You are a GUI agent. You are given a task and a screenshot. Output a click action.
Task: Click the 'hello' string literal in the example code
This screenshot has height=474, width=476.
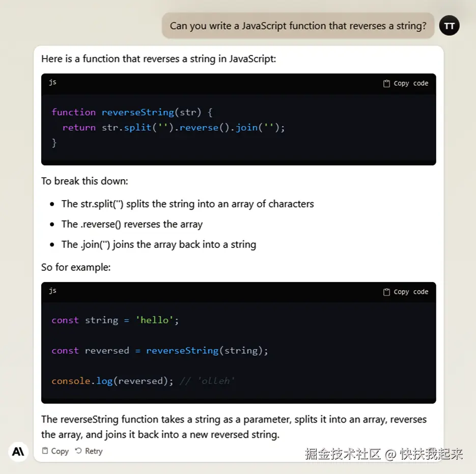click(154, 320)
